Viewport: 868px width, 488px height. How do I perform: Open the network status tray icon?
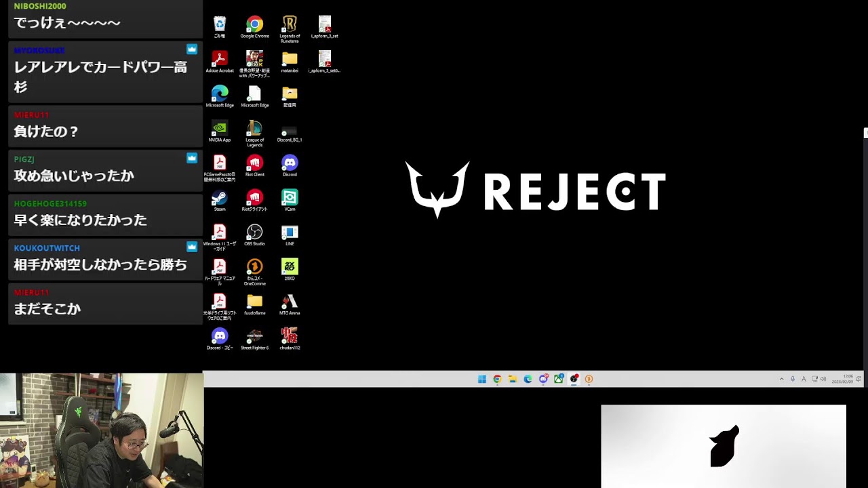pos(814,379)
